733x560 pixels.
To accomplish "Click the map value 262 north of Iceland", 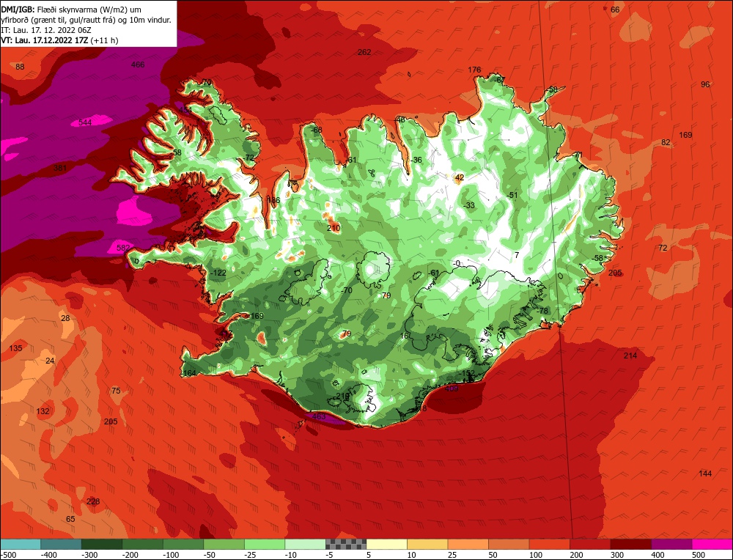I will pyautogui.click(x=364, y=52).
